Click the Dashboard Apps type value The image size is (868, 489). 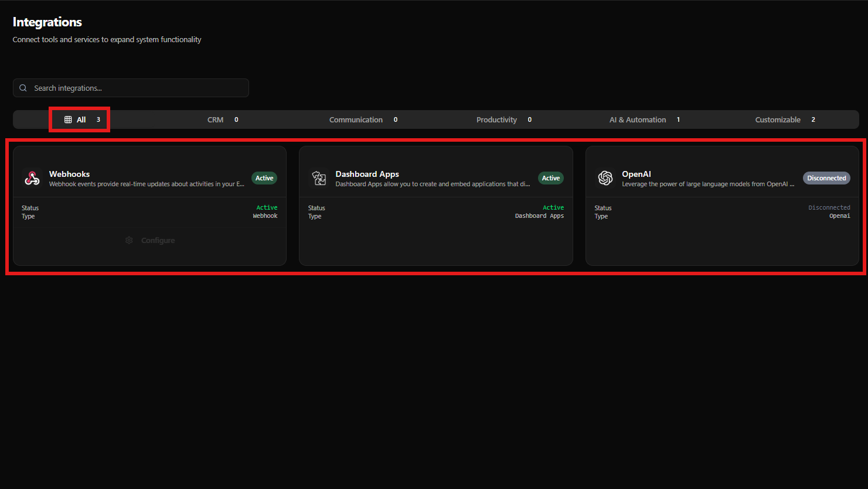(539, 216)
